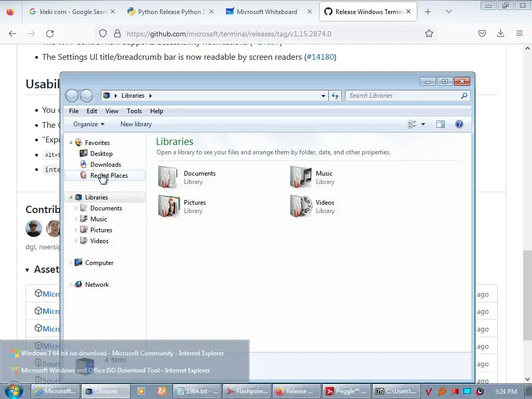Viewport: 532px width, 399px height.
Task: Open Peggle taskbar button
Action: pos(345,391)
